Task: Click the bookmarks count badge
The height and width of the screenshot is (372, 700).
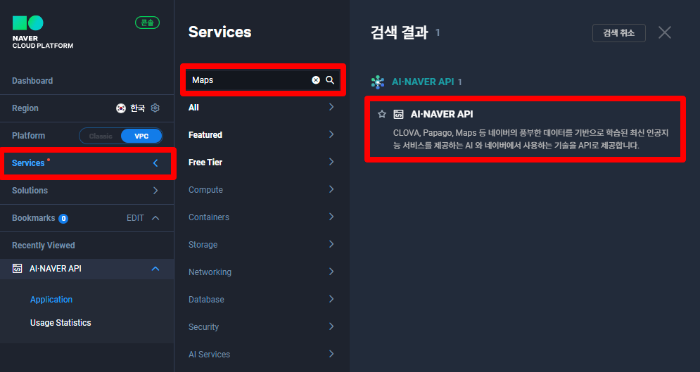Action: click(x=63, y=218)
